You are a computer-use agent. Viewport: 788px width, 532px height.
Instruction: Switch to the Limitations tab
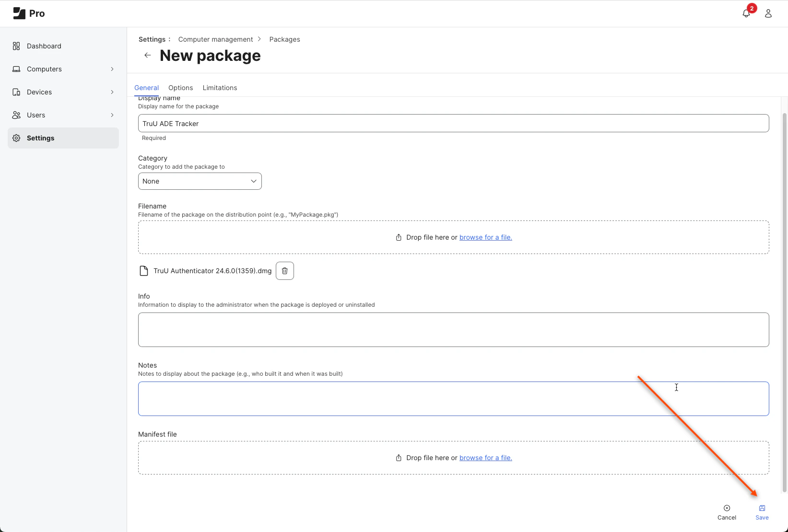[x=220, y=88]
